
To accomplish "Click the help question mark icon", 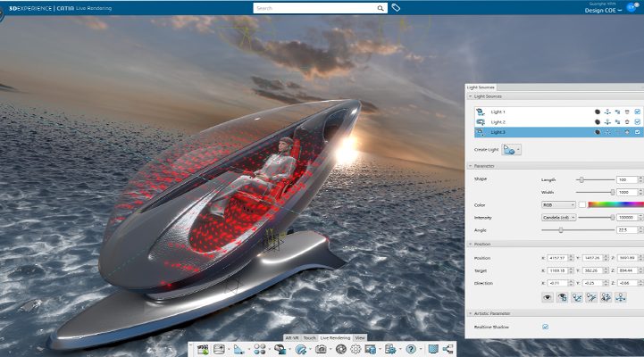I will click(x=411, y=349).
